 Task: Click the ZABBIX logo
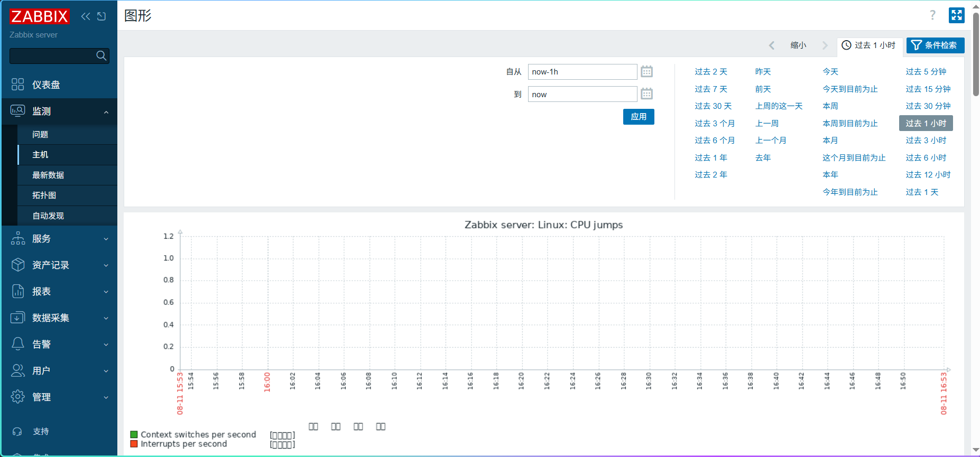(x=39, y=16)
